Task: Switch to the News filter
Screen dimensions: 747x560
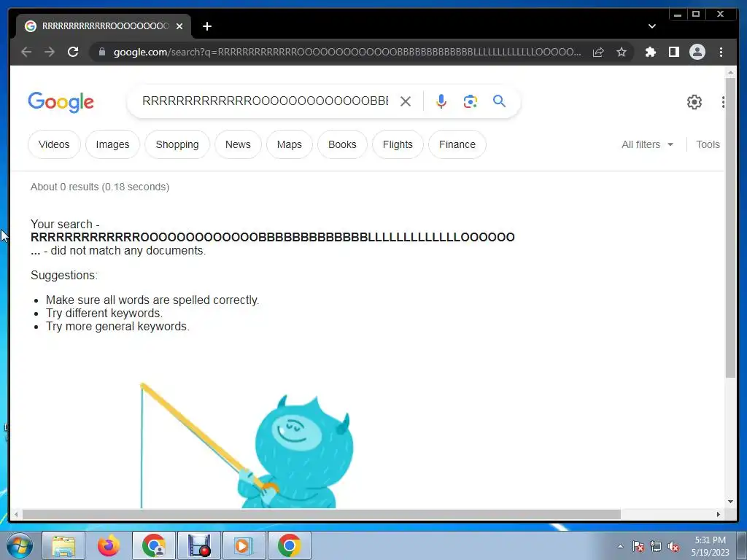Action: (x=238, y=144)
